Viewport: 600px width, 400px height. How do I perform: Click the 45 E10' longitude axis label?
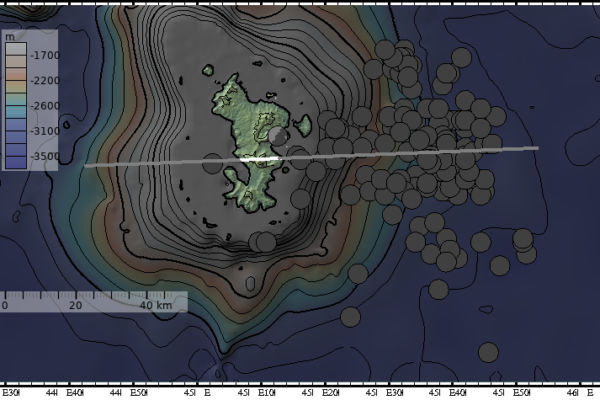coord(257,393)
